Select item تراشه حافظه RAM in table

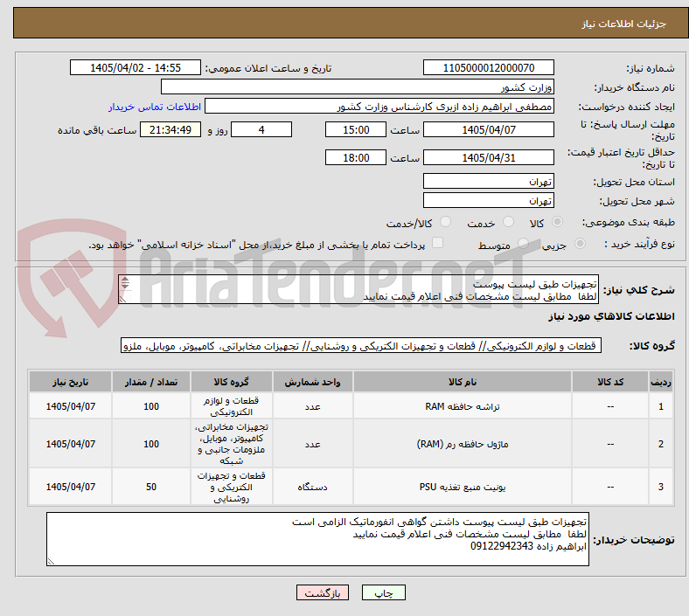pos(463,406)
